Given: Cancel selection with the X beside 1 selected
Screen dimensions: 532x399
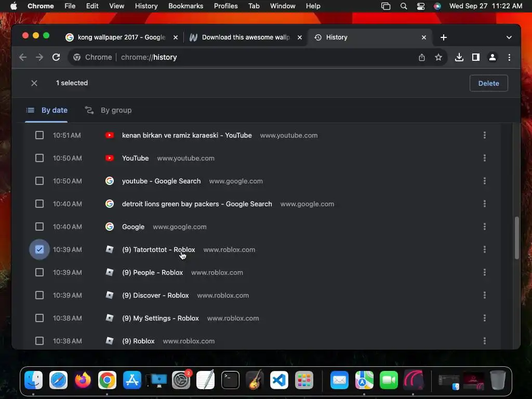Looking at the screenshot, I should tap(34, 83).
